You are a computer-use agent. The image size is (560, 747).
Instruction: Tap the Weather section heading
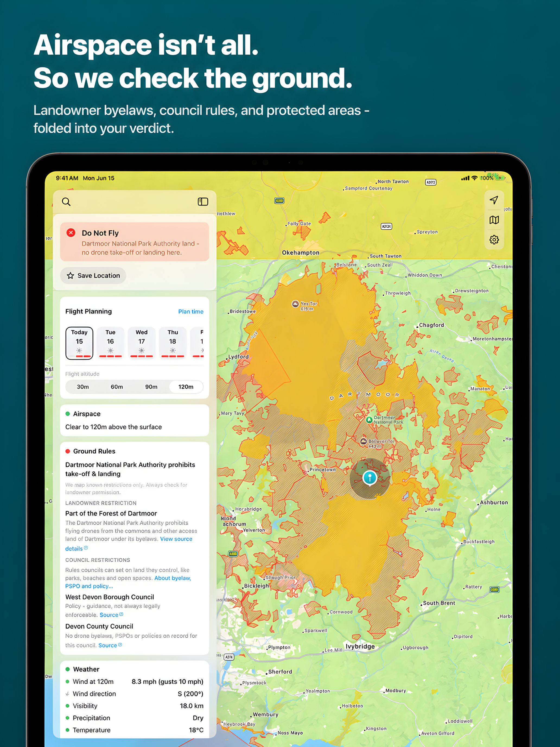[x=86, y=669]
